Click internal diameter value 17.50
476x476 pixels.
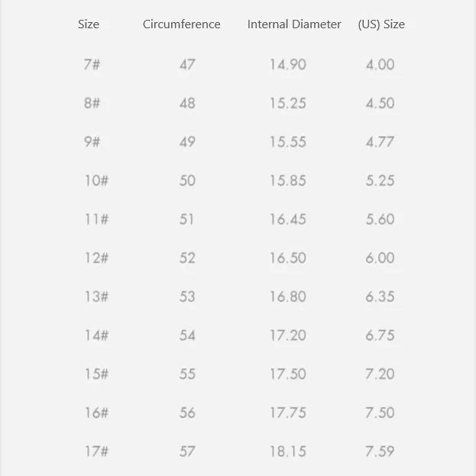(x=287, y=374)
